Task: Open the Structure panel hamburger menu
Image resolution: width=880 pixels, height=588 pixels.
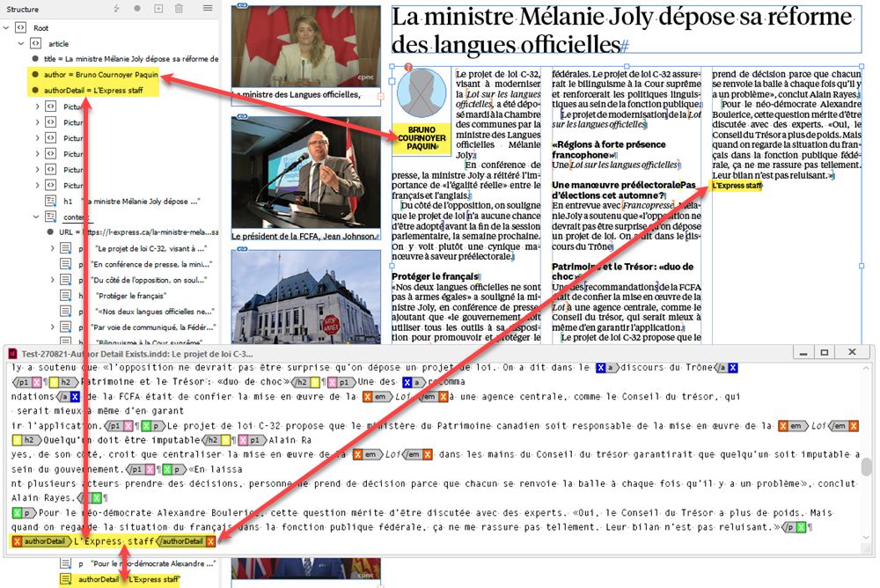Action: coord(208,8)
